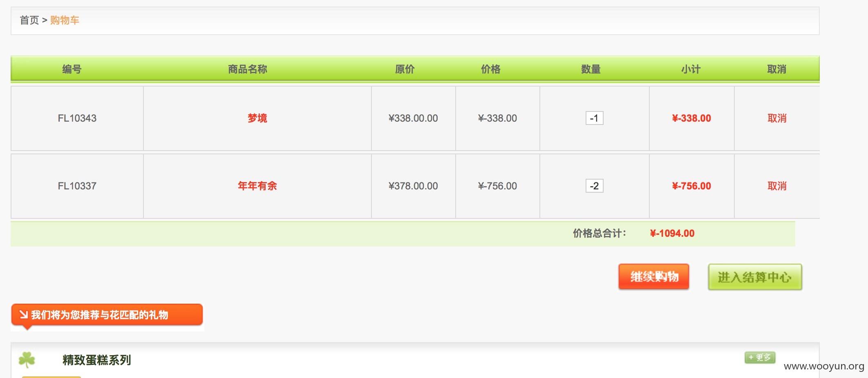Click the 小计 column header
Image resolution: width=868 pixels, height=378 pixels.
point(691,69)
